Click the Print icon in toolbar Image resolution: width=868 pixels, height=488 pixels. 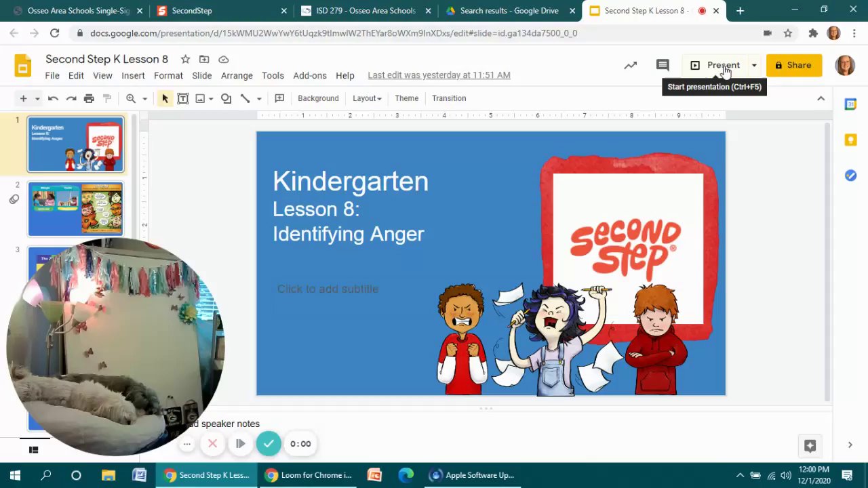pyautogui.click(x=89, y=98)
